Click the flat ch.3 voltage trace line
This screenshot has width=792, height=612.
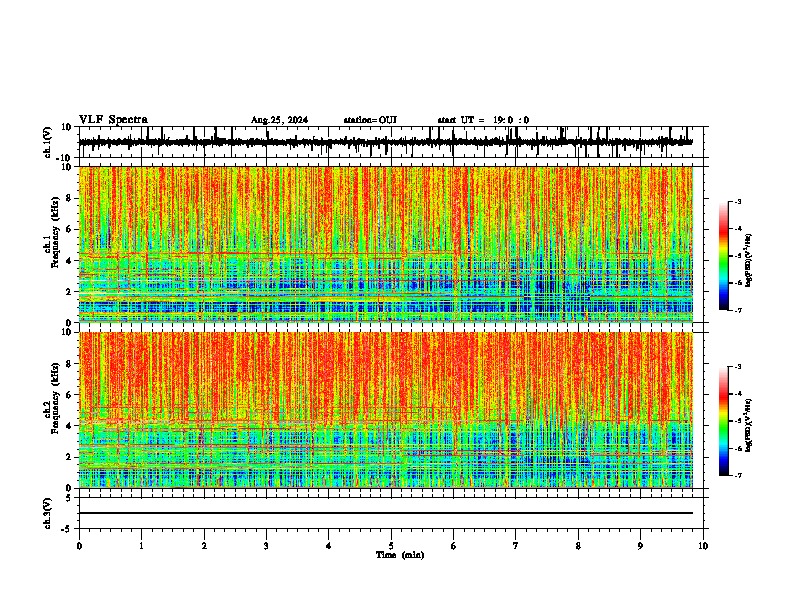point(386,513)
